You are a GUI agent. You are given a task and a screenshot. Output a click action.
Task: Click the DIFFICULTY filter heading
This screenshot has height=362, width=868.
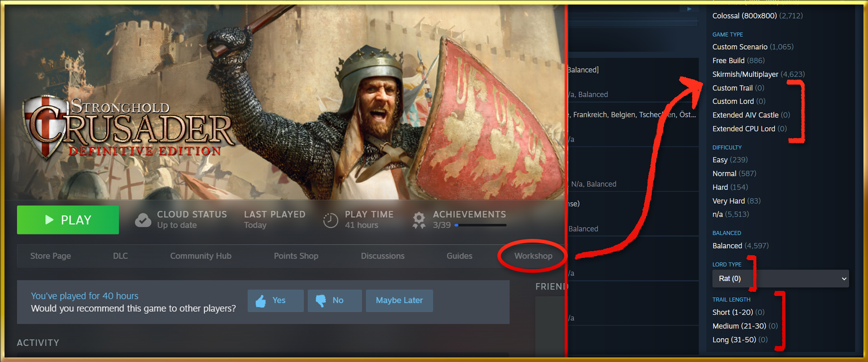[x=727, y=148]
